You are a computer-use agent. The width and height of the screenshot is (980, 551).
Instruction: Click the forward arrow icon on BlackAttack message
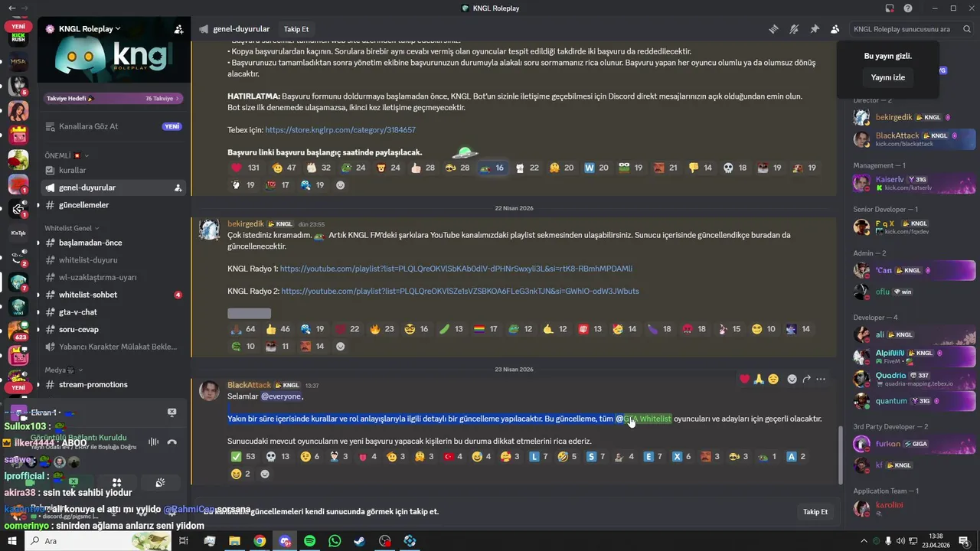click(806, 379)
